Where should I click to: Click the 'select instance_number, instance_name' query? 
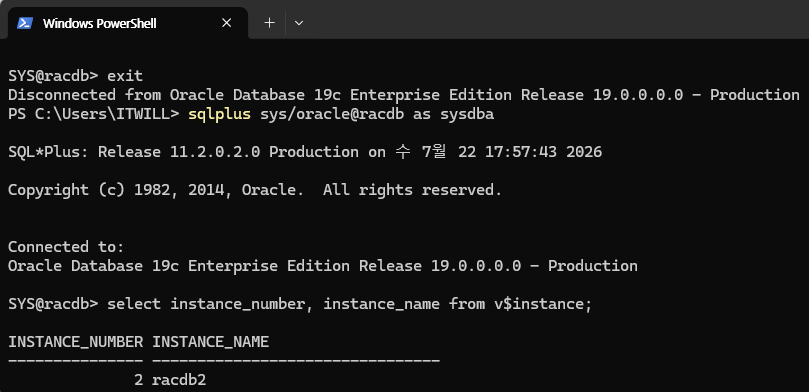pyautogui.click(x=349, y=304)
